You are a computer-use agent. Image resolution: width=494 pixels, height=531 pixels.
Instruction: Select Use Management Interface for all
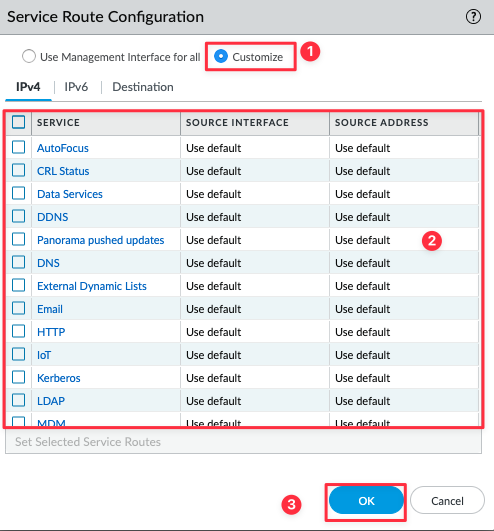click(29, 56)
